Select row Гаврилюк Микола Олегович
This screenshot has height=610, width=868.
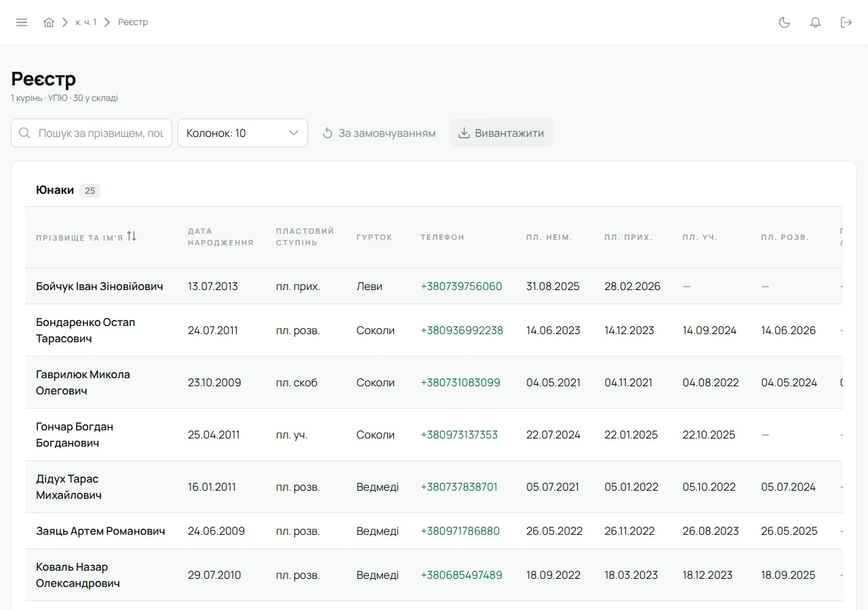[x=434, y=382]
